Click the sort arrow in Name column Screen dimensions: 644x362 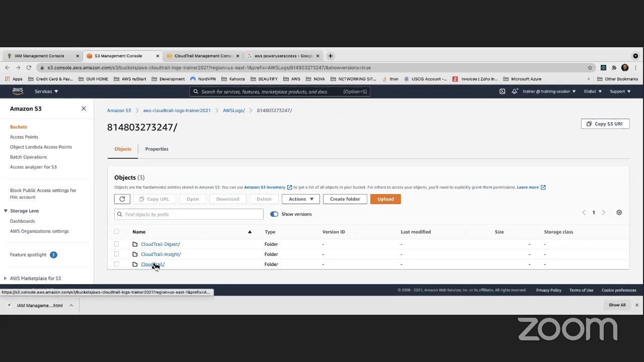[x=250, y=232]
